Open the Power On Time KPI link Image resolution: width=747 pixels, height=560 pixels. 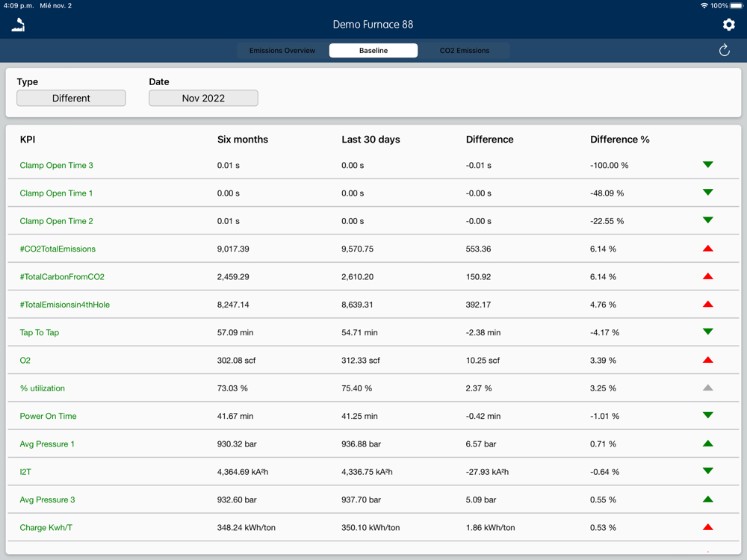48,416
